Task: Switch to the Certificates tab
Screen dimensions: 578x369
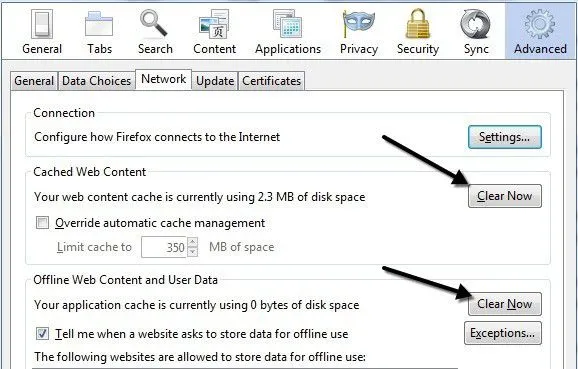Action: [x=272, y=81]
